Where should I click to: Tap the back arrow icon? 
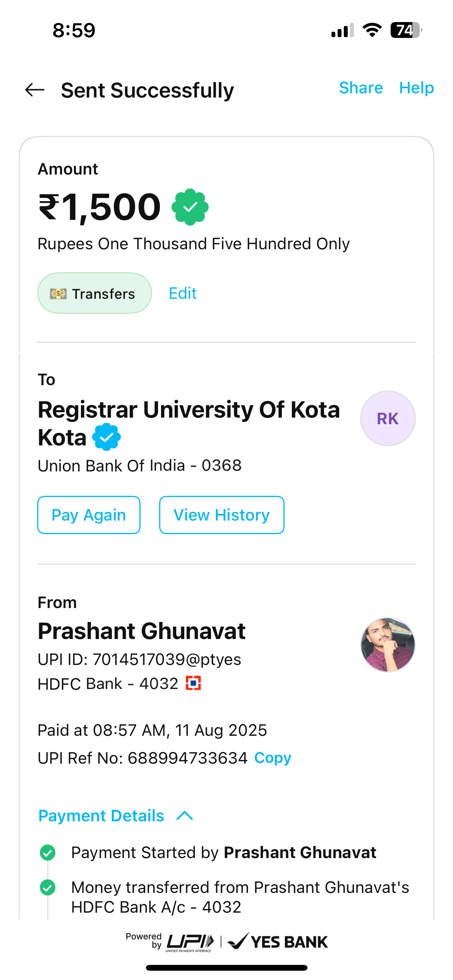[x=35, y=90]
